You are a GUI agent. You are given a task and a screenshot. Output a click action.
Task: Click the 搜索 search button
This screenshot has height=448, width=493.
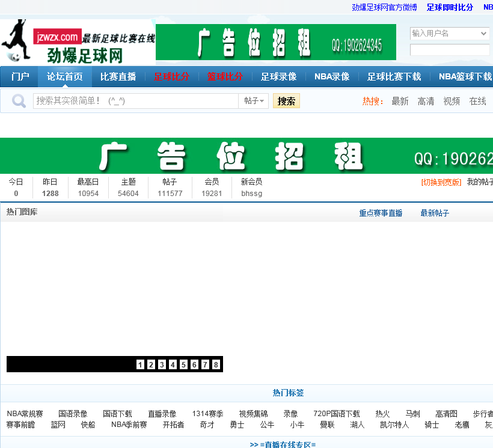tap(286, 101)
